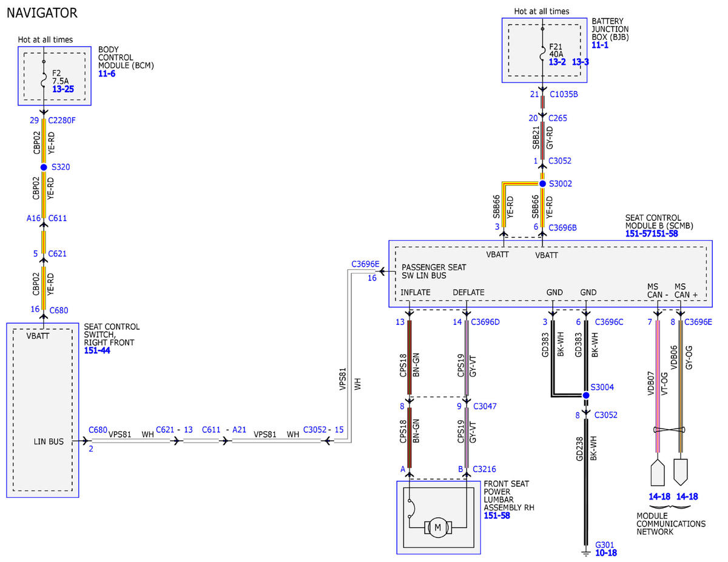728x562 pixels.
Task: Click the NAVIGATOR title text
Action: point(42,12)
